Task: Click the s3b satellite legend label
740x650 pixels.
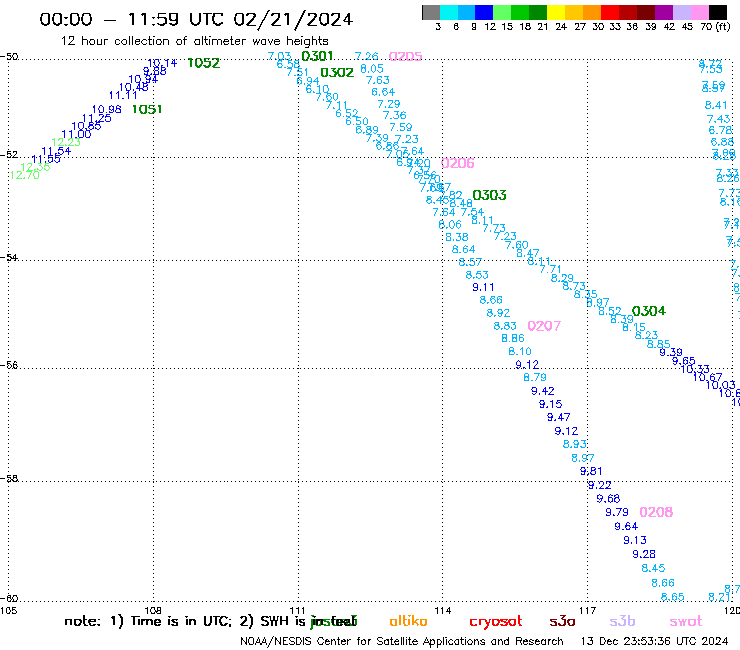Action: [x=622, y=621]
